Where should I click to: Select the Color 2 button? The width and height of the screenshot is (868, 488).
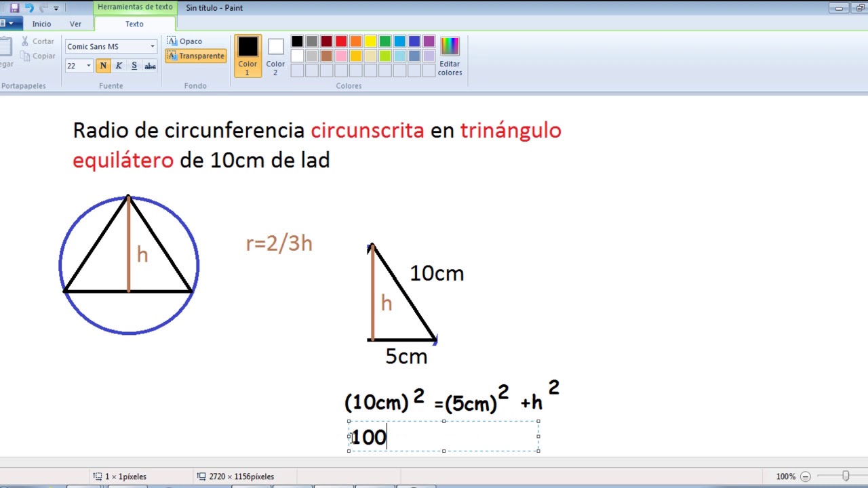click(275, 56)
